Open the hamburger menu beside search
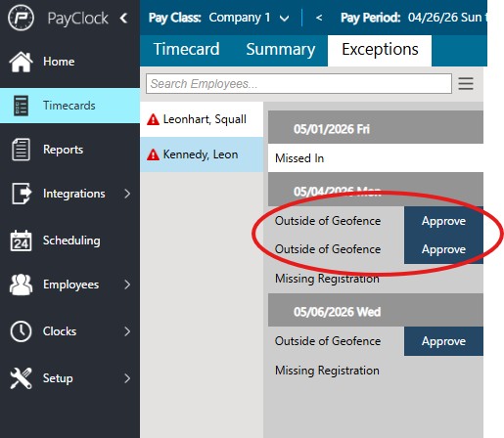This screenshot has height=438, width=504. point(466,84)
